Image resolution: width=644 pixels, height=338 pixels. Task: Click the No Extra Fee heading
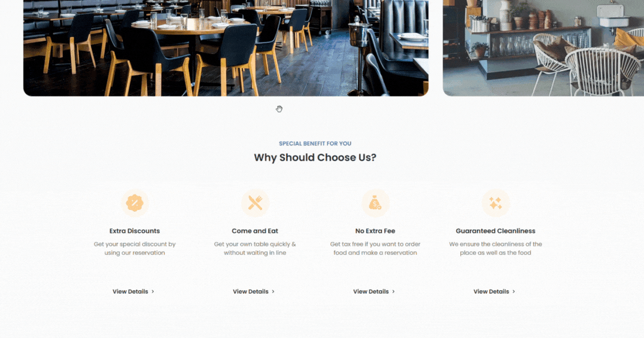point(375,231)
